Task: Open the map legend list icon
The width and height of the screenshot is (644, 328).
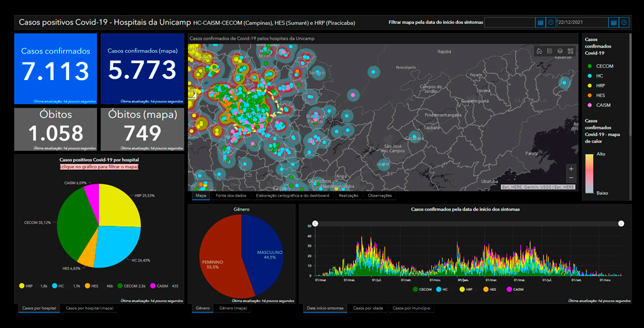Action: click(550, 51)
